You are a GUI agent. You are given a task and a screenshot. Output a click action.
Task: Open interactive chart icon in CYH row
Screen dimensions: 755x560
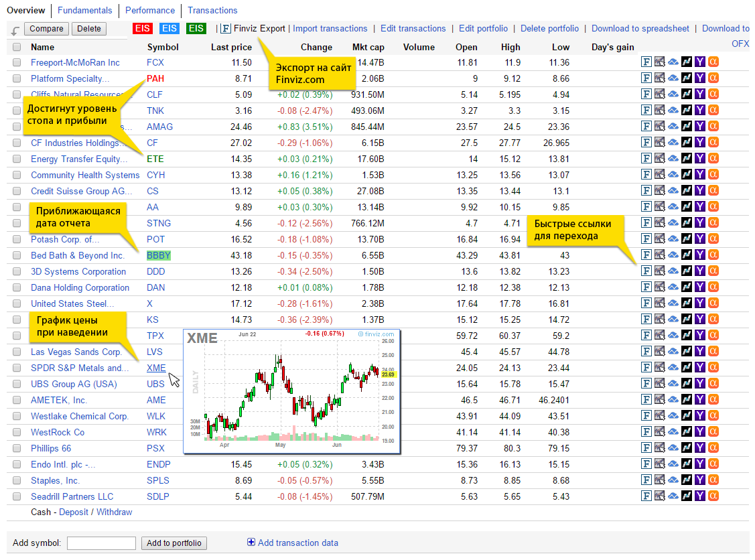point(660,174)
